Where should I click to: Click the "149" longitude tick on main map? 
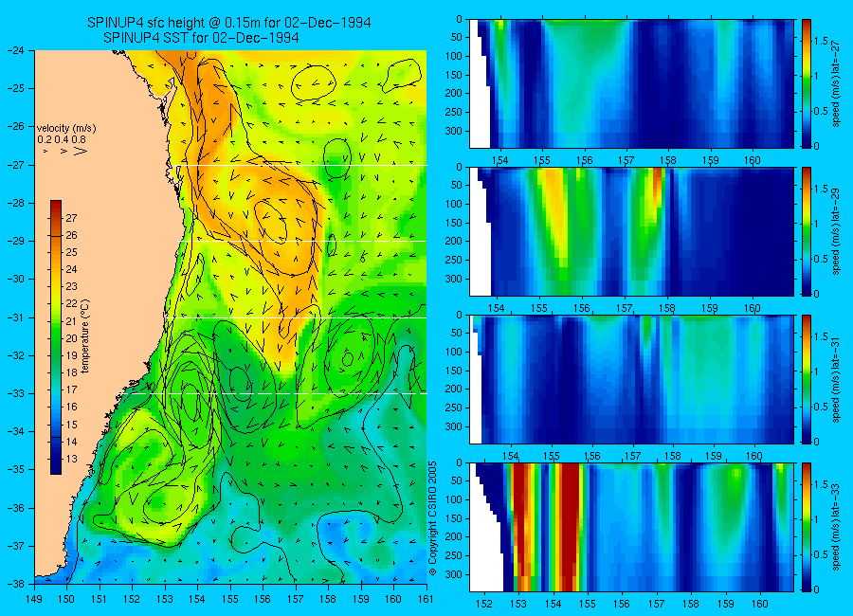click(35, 599)
